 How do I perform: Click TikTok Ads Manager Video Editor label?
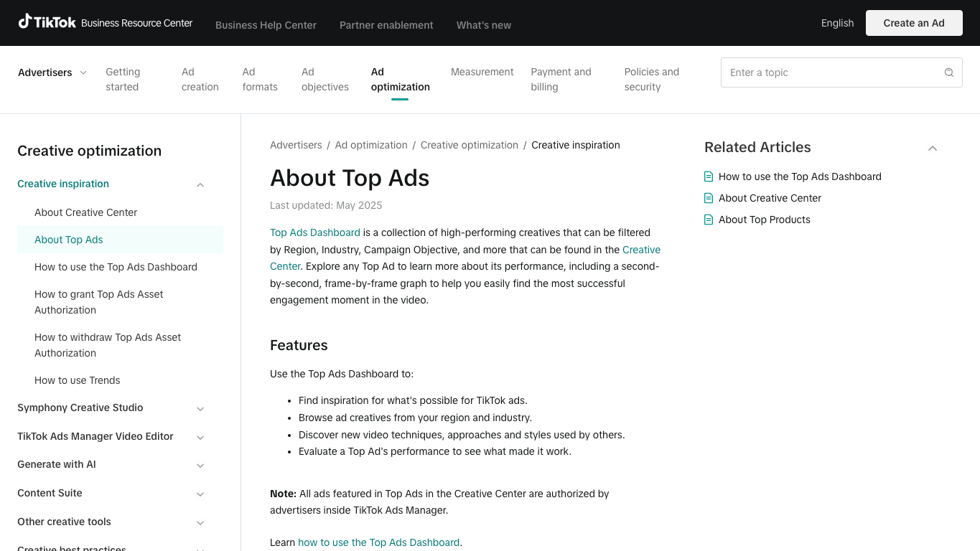point(95,436)
